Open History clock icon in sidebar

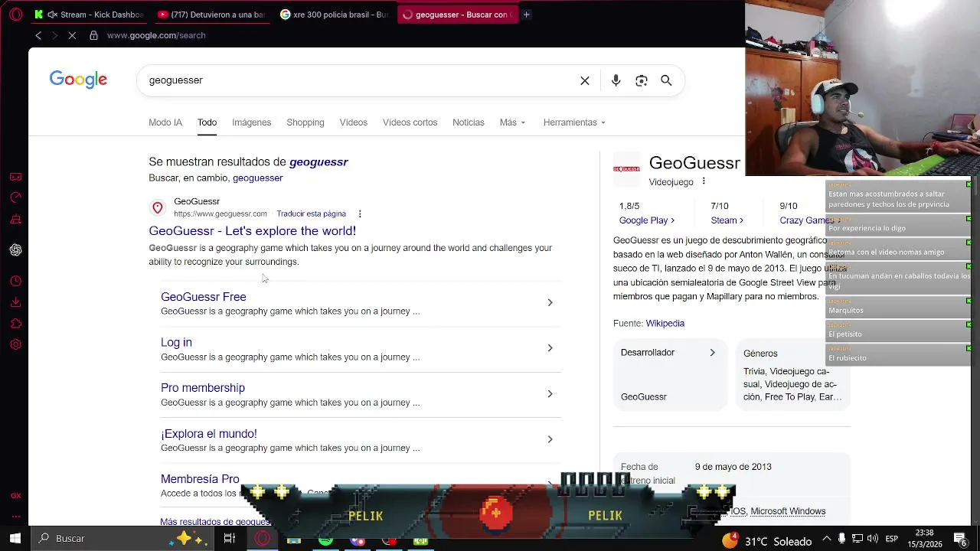pos(15,281)
